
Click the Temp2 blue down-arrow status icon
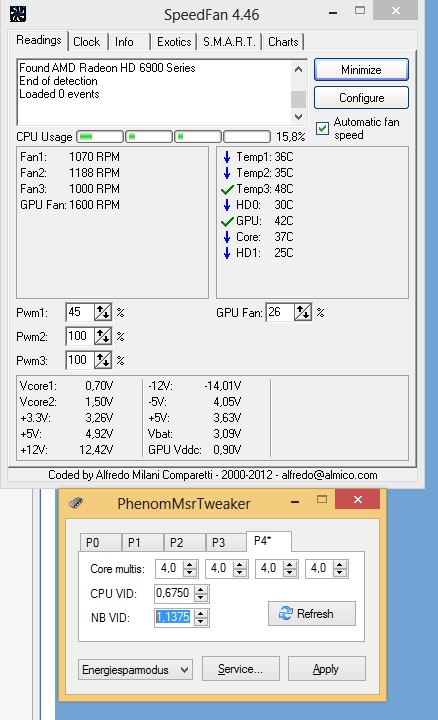tap(227, 173)
